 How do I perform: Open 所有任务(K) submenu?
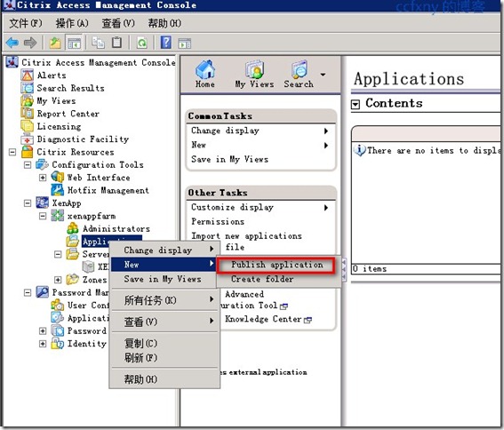click(x=164, y=300)
